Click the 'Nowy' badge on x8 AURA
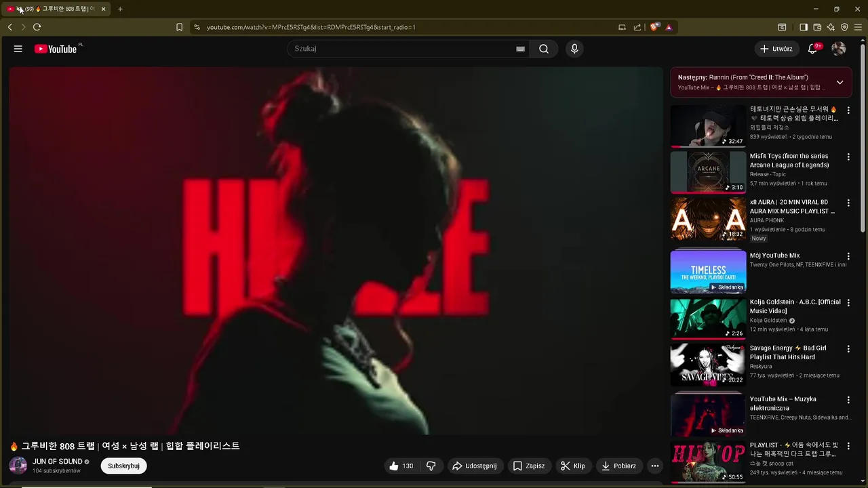 [x=758, y=239]
